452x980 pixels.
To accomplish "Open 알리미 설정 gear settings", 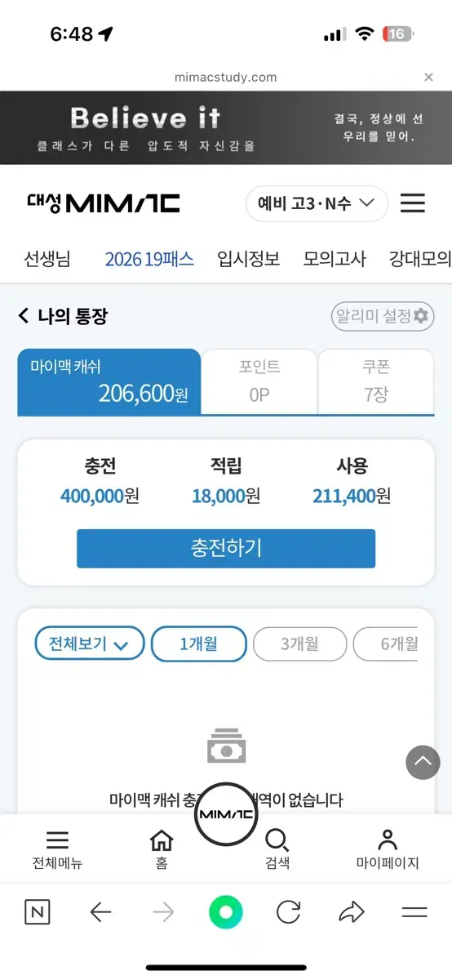I will (383, 316).
